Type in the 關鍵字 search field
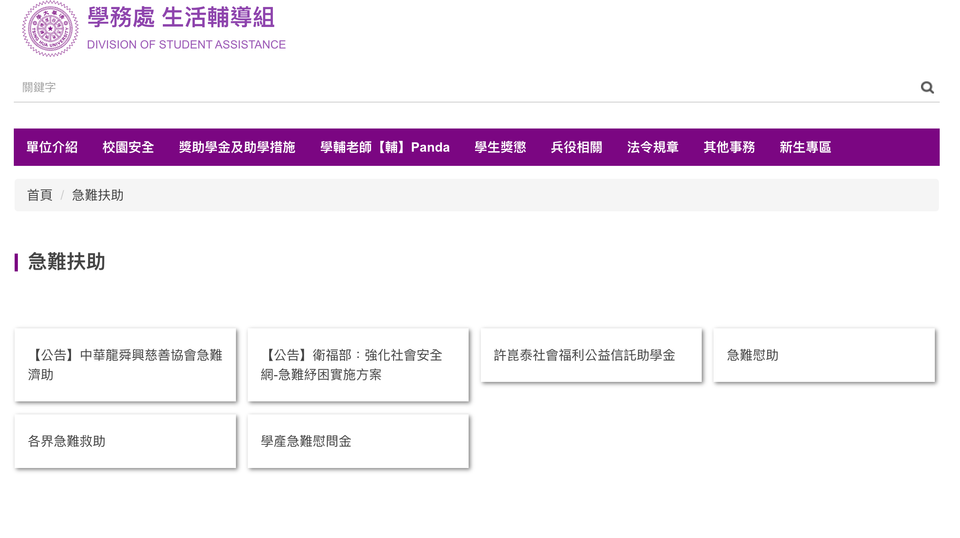The image size is (960, 538). pos(460,87)
